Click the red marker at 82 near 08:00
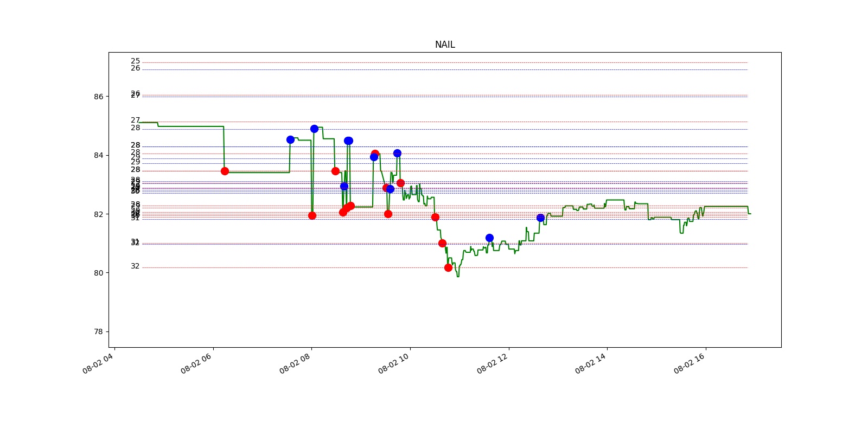Screen dimensions: 868x434 312,215
